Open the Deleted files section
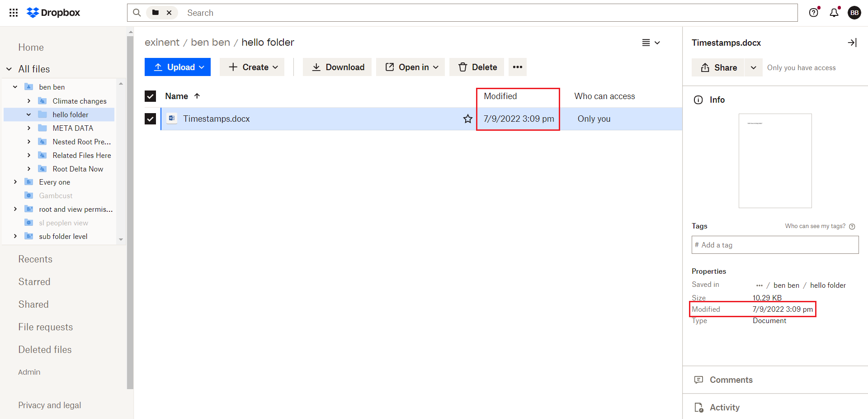868x419 pixels. click(x=45, y=349)
